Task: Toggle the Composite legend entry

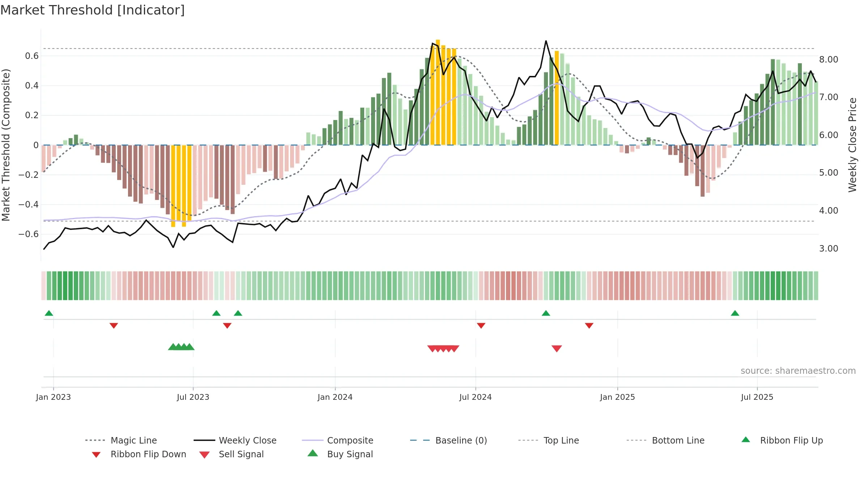Action: (337, 440)
